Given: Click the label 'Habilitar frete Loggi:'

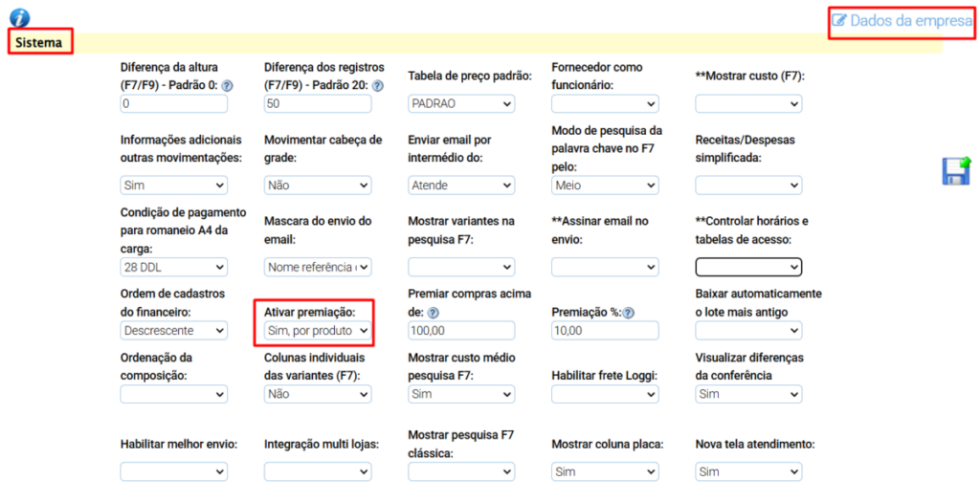Looking at the screenshot, I should pos(605,376).
